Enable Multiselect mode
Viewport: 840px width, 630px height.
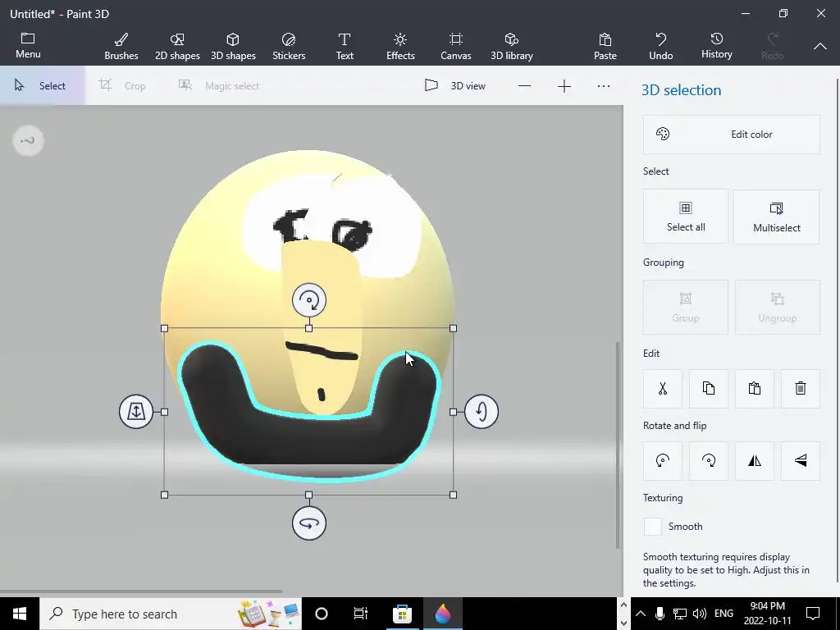point(776,217)
